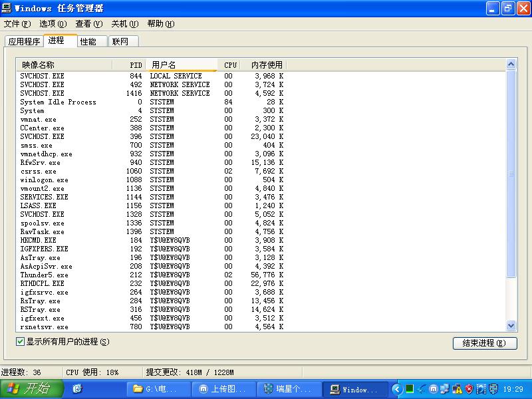Select the HKCMD.EXE process
This screenshot has width=532, height=399.
[152, 240]
